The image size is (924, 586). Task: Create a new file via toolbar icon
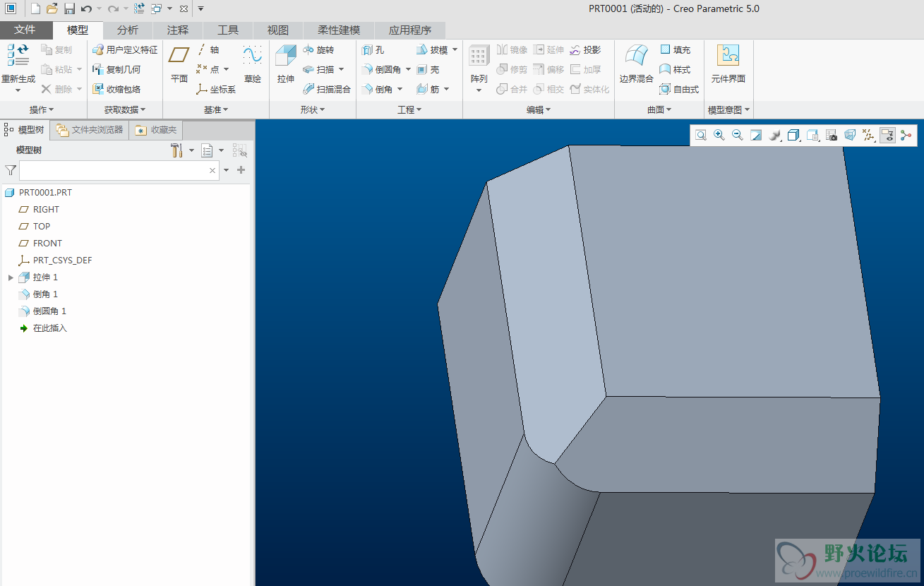coord(36,8)
